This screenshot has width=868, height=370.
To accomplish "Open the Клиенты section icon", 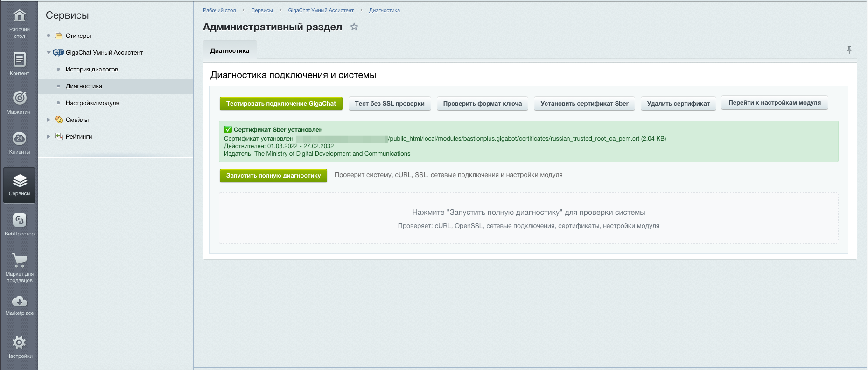I will [x=19, y=138].
